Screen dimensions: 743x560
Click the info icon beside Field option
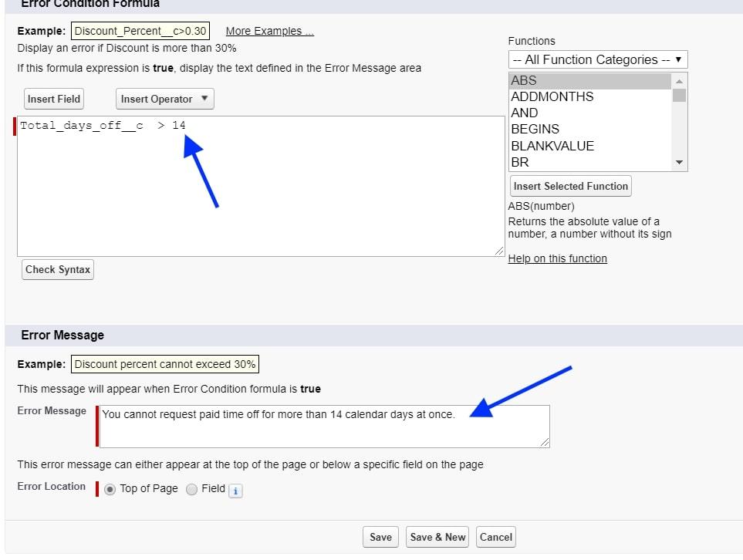(x=235, y=491)
